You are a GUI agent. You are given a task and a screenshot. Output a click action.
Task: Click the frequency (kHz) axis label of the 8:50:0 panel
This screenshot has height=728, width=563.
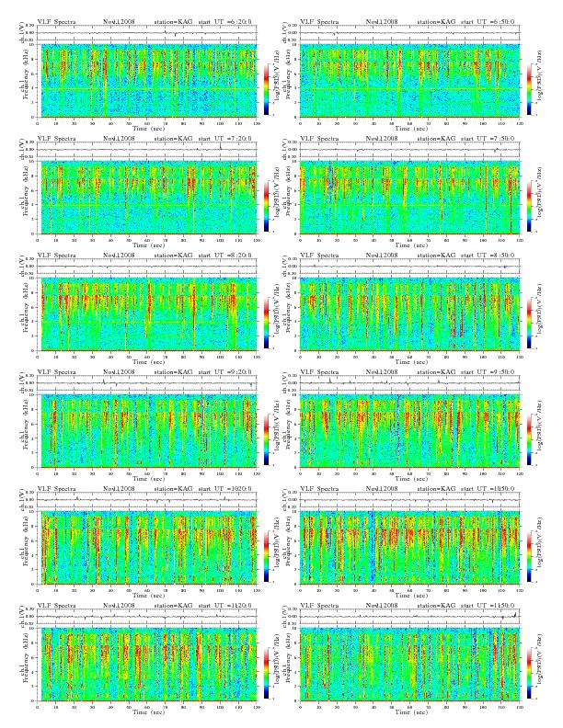click(288, 313)
